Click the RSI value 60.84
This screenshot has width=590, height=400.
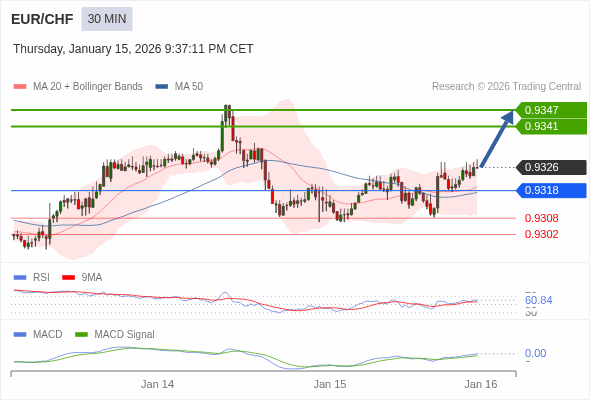coord(538,300)
